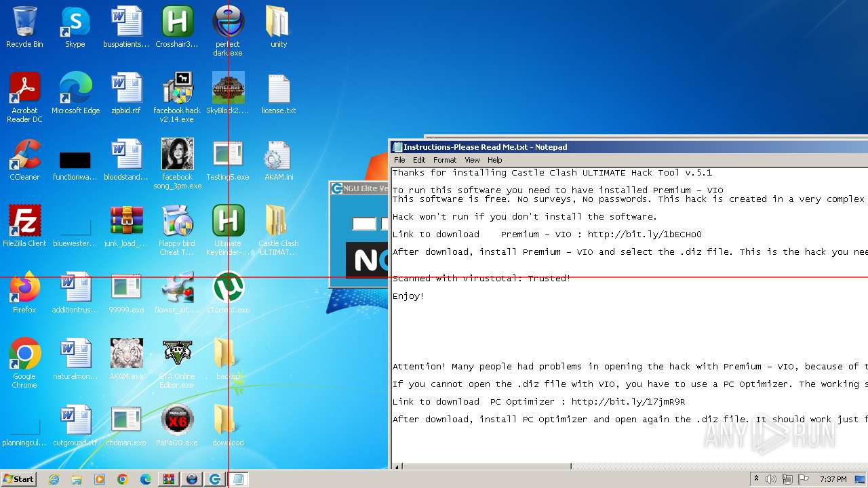The image size is (868, 488).
Task: Select the AKAM.ini file icon
Action: coord(279,160)
